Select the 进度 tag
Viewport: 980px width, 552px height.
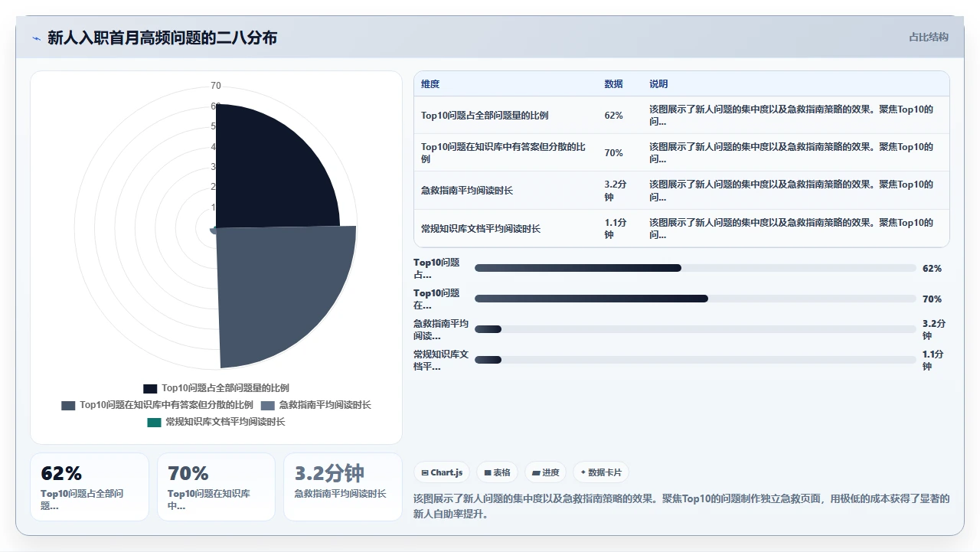546,472
